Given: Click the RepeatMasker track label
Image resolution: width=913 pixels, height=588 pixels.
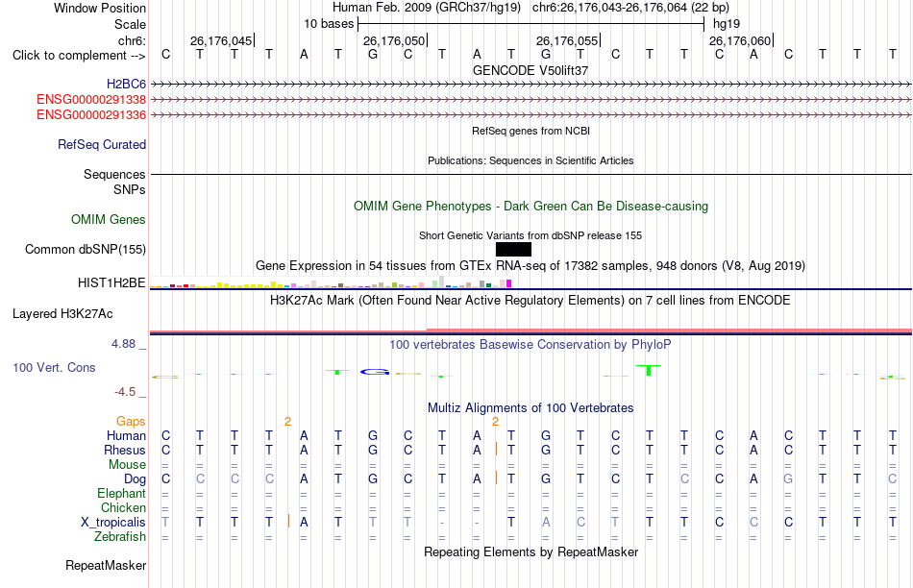Looking at the screenshot, I should [106, 565].
